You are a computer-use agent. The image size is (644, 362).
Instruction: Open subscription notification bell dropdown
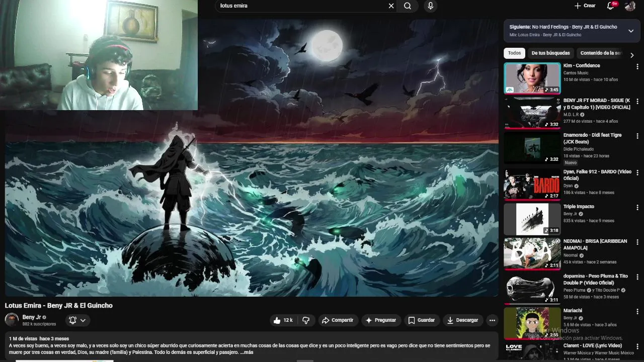[x=77, y=320]
